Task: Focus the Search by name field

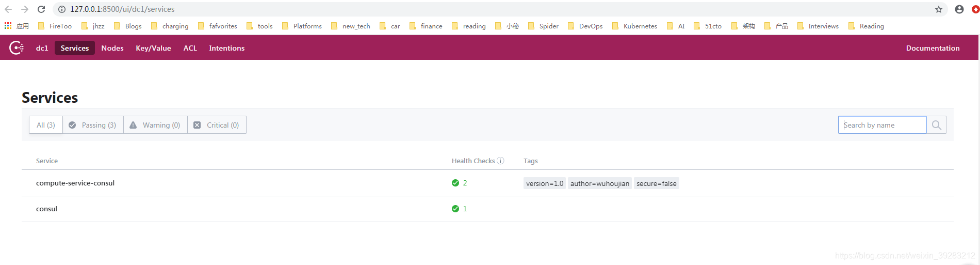Action: [x=883, y=125]
